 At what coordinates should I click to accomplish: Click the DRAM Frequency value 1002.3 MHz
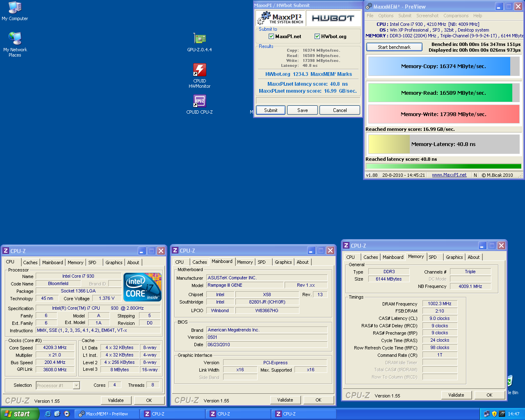click(440, 304)
